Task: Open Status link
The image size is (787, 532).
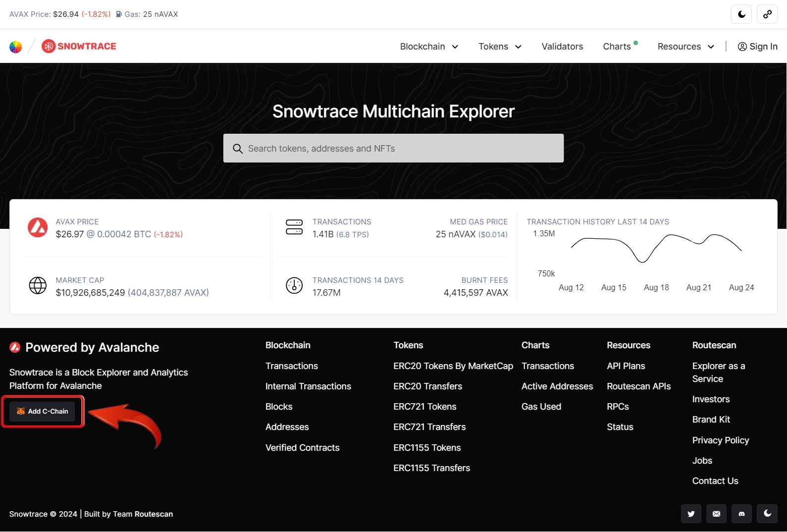Action: tap(620, 427)
